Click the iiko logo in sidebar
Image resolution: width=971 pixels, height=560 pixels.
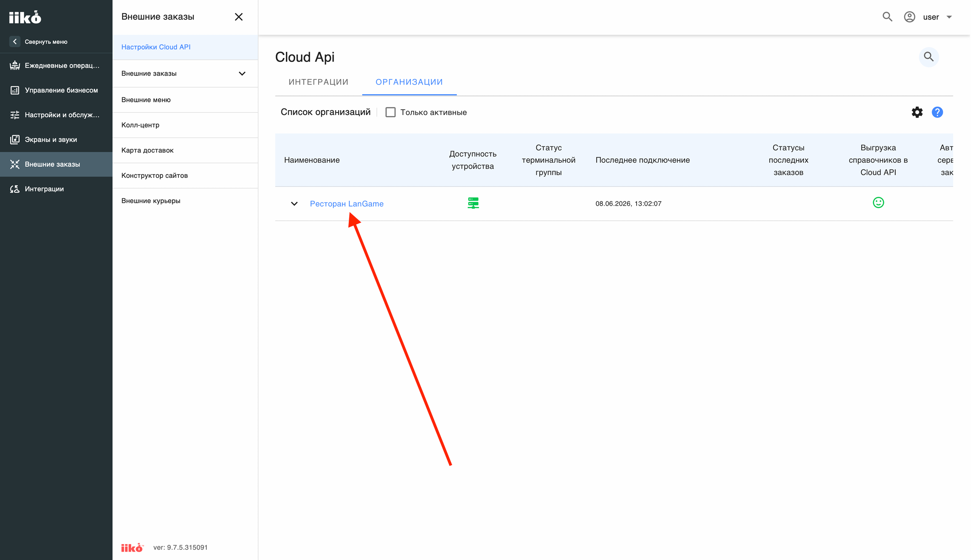click(x=25, y=17)
